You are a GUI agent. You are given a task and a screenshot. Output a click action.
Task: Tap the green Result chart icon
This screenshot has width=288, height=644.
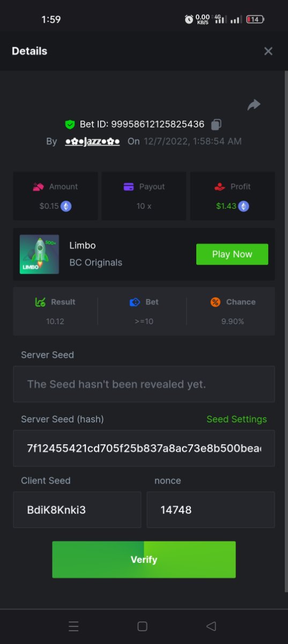click(40, 302)
